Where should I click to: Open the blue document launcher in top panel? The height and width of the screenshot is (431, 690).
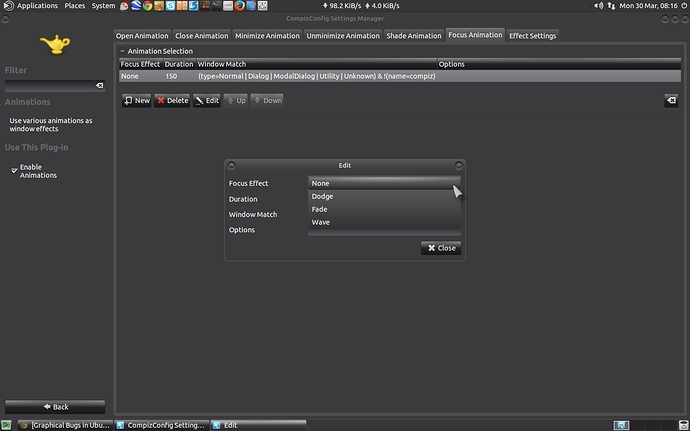[x=251, y=6]
